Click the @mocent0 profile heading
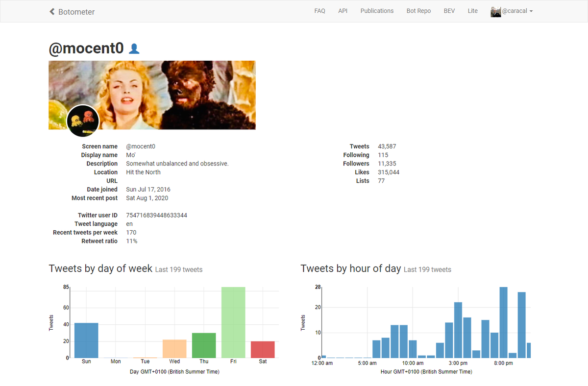This screenshot has width=588, height=386. click(86, 48)
